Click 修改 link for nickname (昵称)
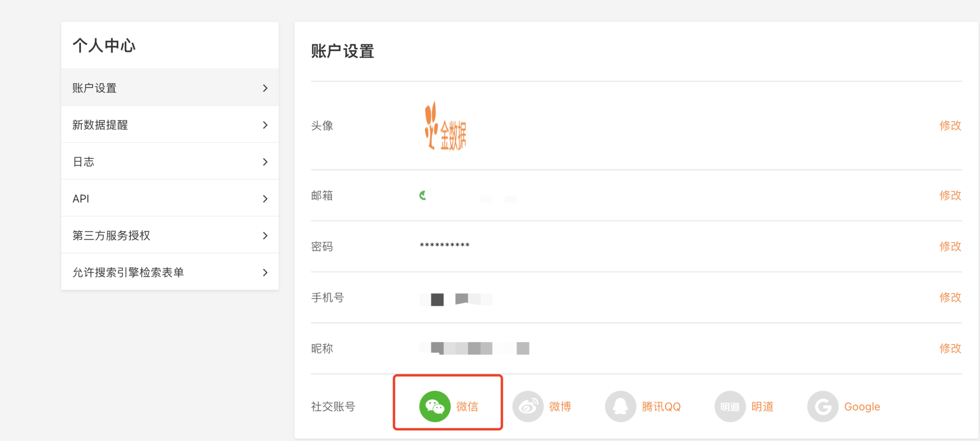 [950, 348]
